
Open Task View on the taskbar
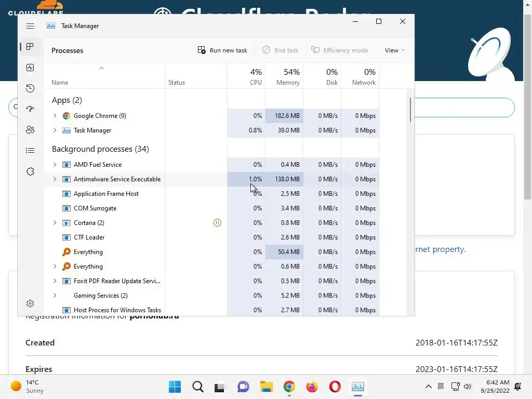coord(220,387)
